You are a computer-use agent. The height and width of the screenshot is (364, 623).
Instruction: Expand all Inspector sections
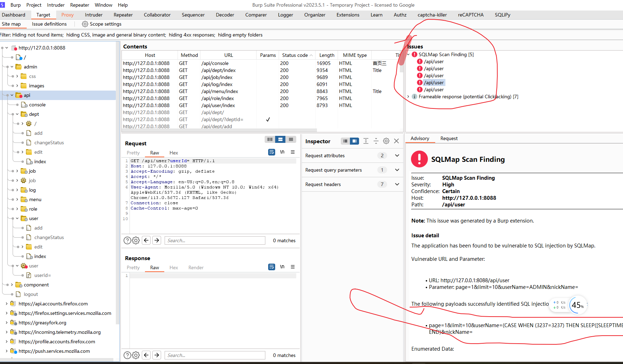pyautogui.click(x=366, y=141)
